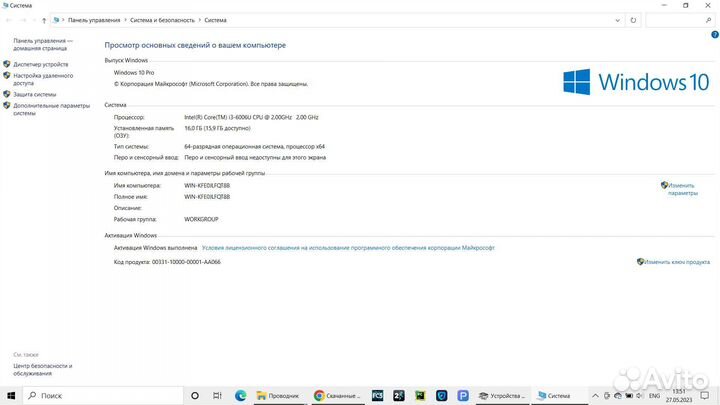
Task: Select Панель управления in the breadcrumb
Action: (x=94, y=20)
